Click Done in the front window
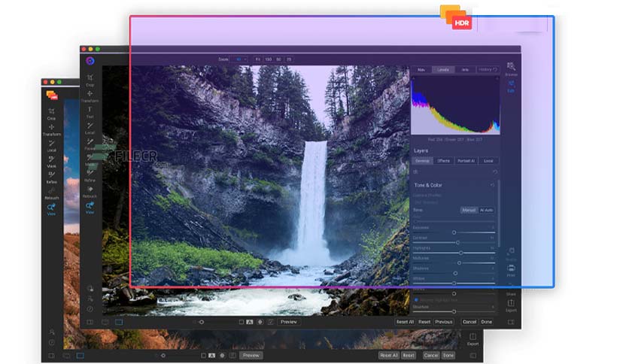The image size is (629, 364). point(486,322)
